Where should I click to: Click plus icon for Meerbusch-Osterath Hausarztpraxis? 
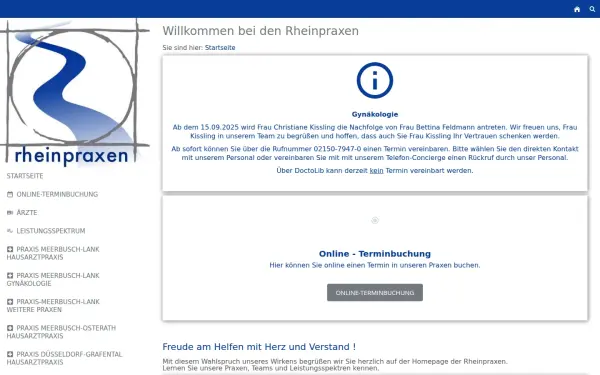pos(10,328)
